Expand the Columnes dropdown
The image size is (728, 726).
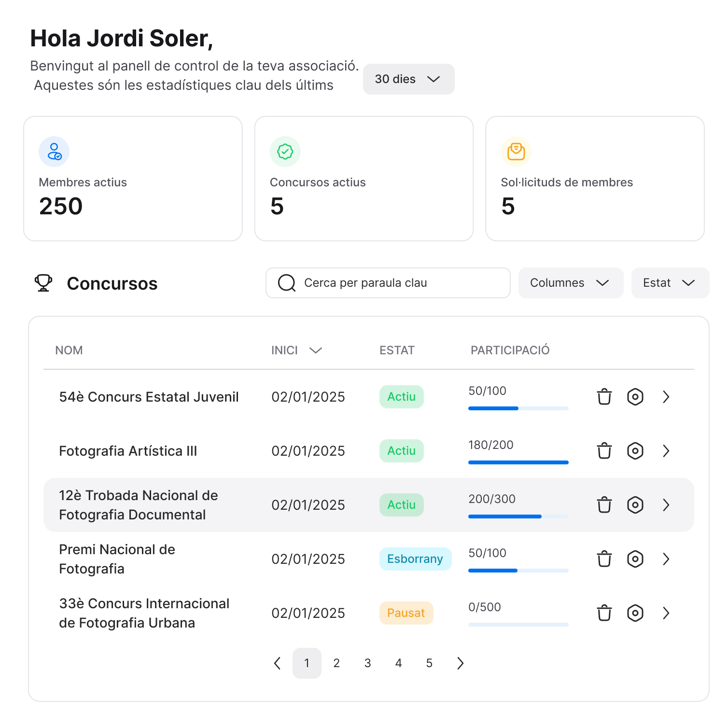click(x=570, y=283)
